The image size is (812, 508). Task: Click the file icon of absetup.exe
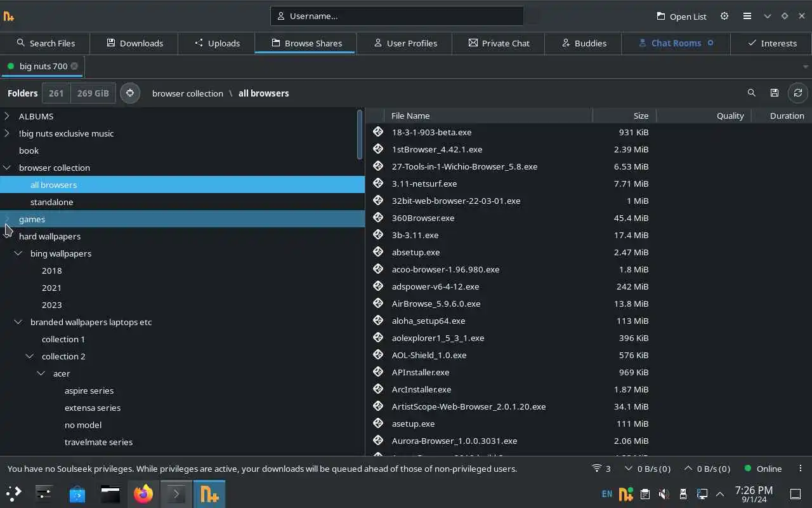pyautogui.click(x=378, y=251)
